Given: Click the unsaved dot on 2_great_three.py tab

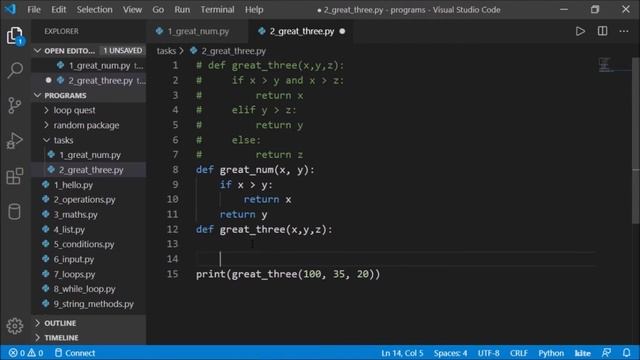Looking at the screenshot, I should click(342, 31).
